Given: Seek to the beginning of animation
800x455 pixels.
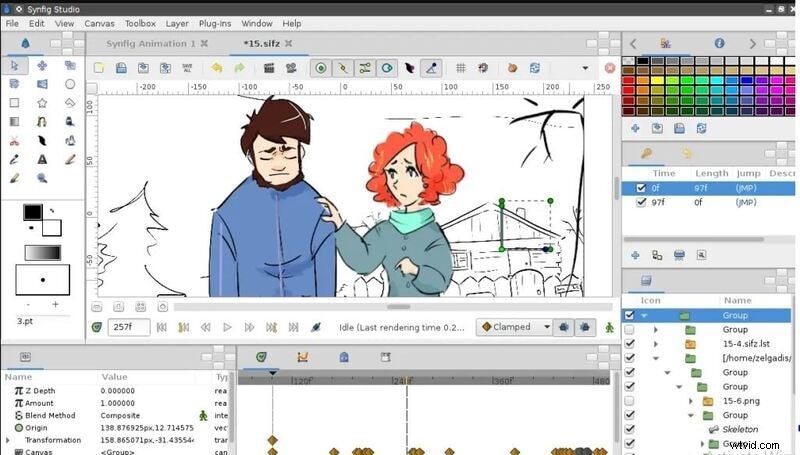Looking at the screenshot, I should (x=162, y=327).
